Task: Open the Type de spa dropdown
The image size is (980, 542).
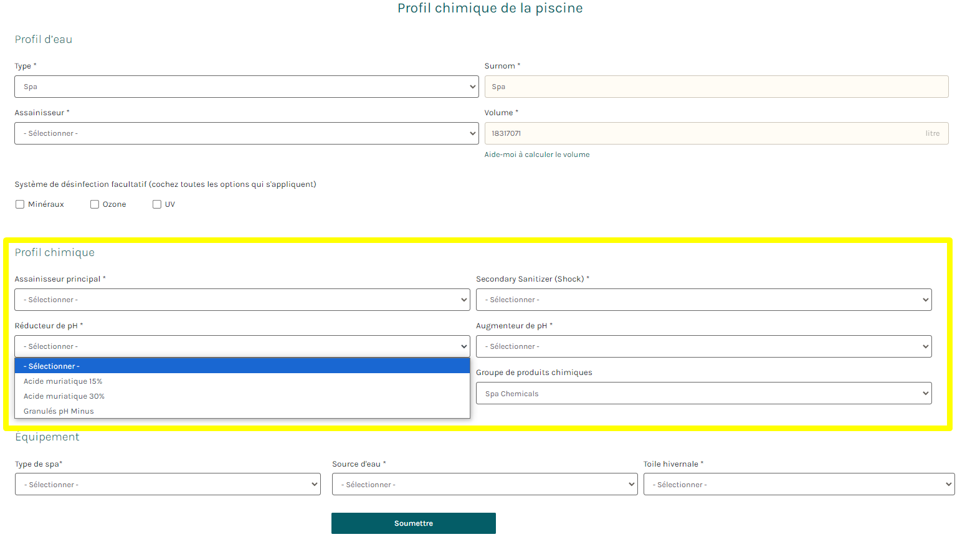Action: (168, 484)
